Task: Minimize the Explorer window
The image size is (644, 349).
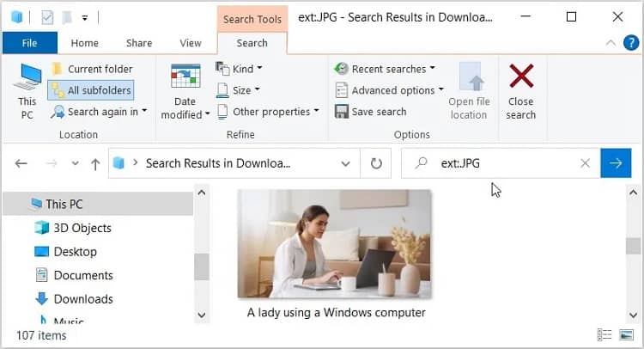Action: click(526, 17)
